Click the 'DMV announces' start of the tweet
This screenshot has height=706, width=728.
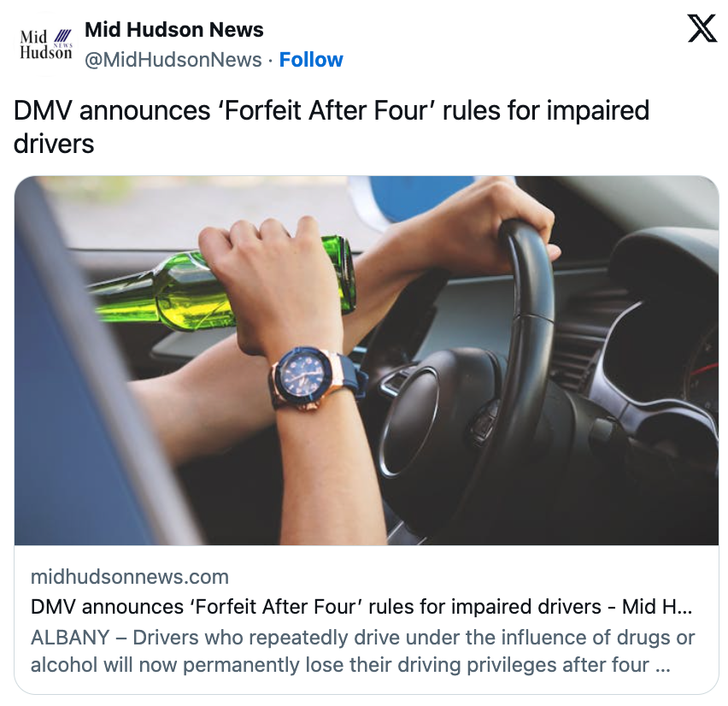click(x=112, y=110)
